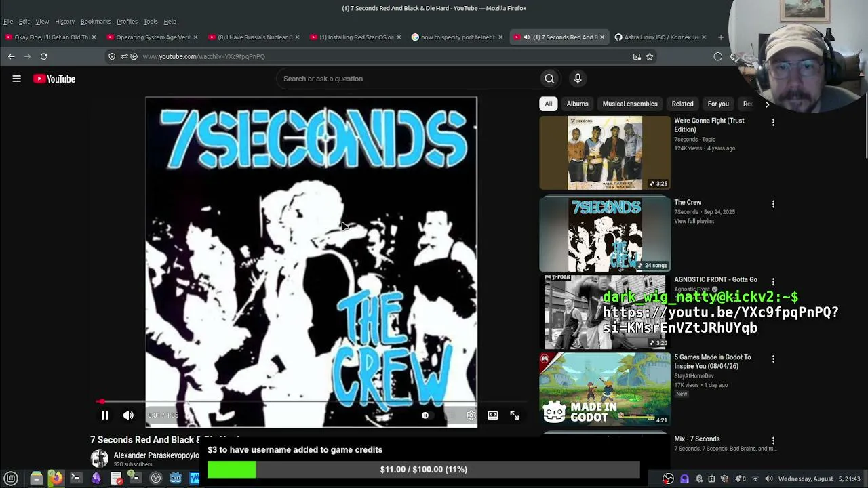
Task: Launch the file manager from the taskbar
Action: (36, 479)
